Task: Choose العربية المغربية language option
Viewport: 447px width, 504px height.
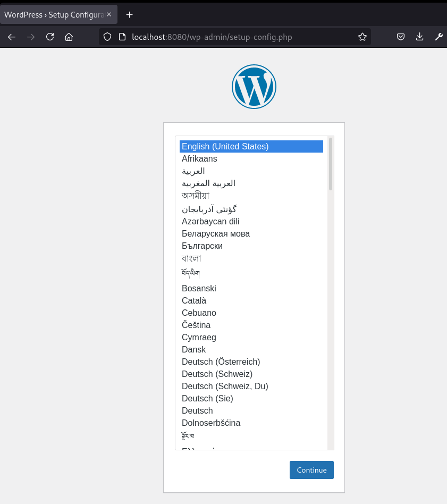Action: coord(251,183)
